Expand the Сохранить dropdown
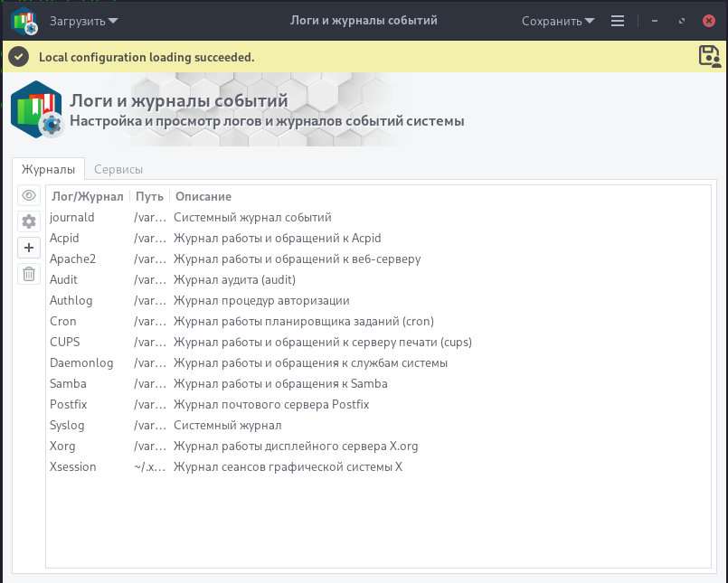728x583 pixels. coord(558,21)
